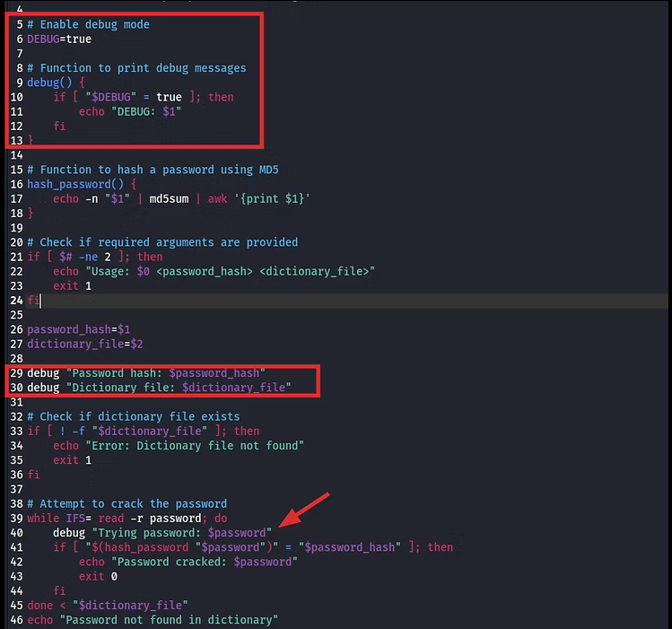Screen dimensions: 672x629
Task: Click 'Error: Dictionary file not found' echo line
Action: pos(179,446)
